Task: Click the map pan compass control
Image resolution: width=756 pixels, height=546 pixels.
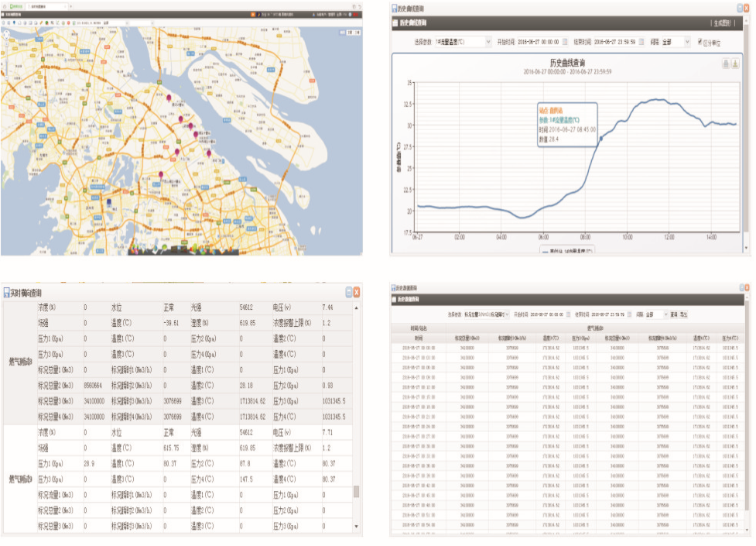Action: pos(6,34)
